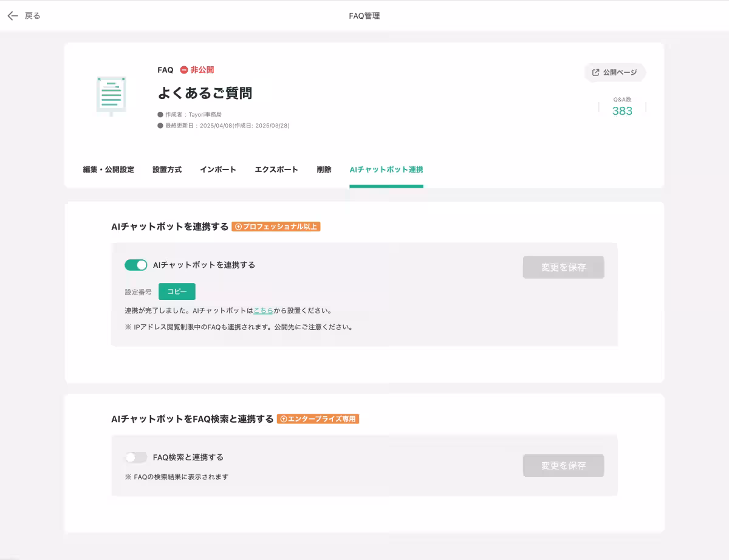Click the FAQ document thumbnail icon

coord(111,95)
